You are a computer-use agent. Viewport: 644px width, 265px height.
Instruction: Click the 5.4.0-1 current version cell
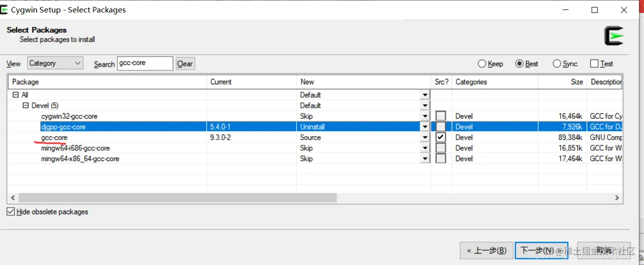click(x=220, y=127)
